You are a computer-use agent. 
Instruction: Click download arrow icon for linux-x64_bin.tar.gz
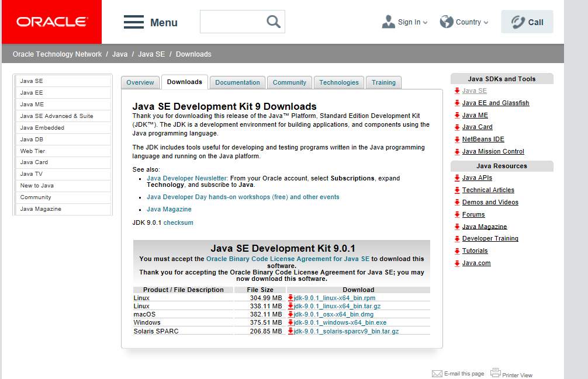290,306
